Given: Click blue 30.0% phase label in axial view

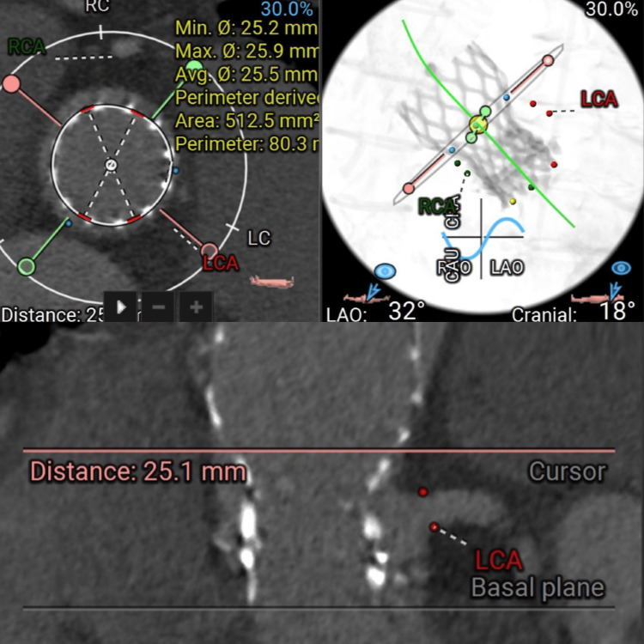Looking at the screenshot, I should [287, 9].
